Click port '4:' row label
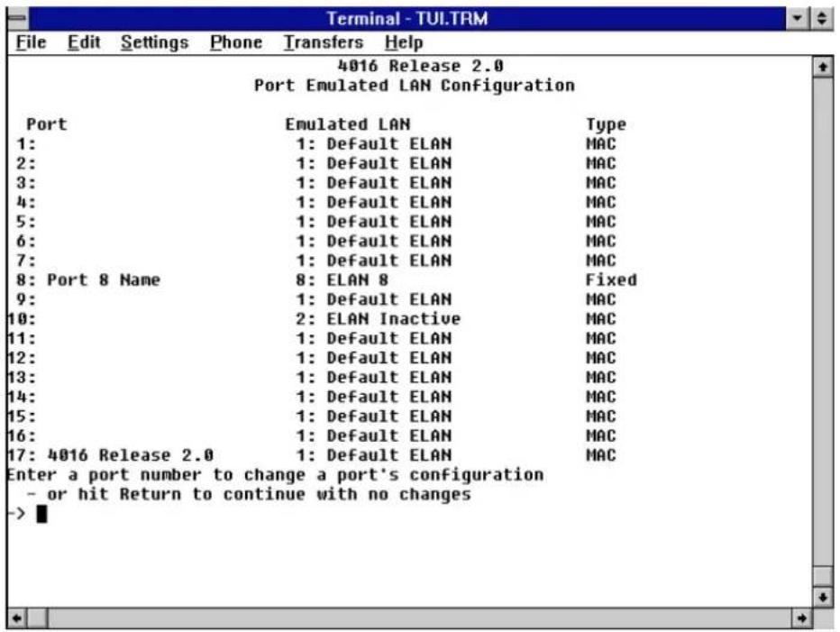The width and height of the screenshot is (840, 632). [26, 202]
